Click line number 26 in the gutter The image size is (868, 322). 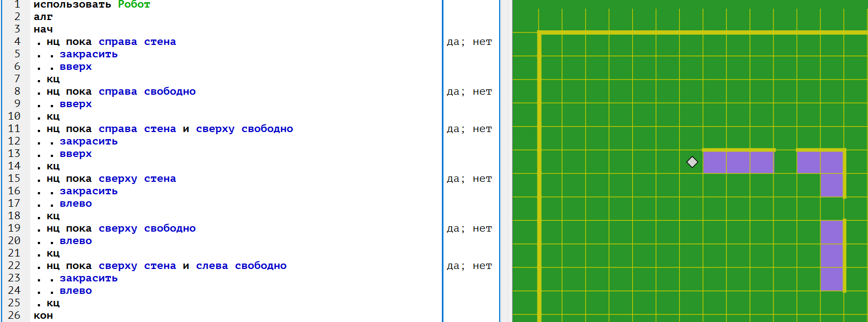click(14, 316)
